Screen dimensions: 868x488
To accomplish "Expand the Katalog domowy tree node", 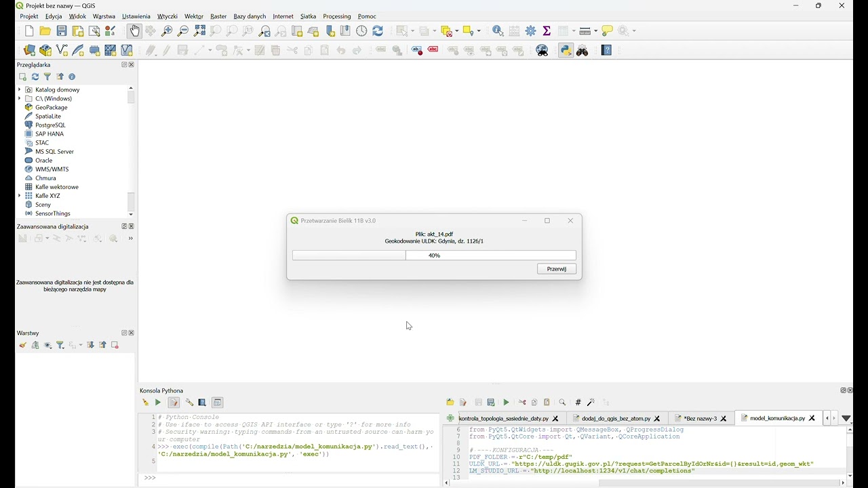I will click(20, 89).
